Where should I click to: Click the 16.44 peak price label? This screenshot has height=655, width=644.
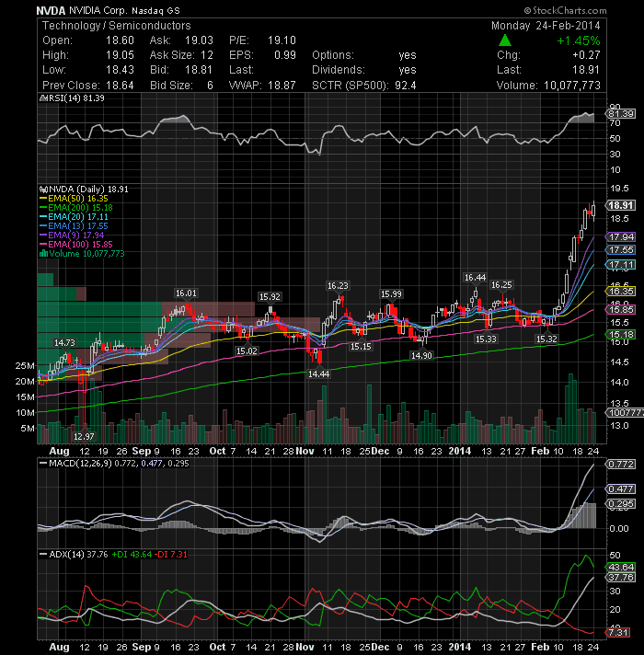(x=476, y=278)
